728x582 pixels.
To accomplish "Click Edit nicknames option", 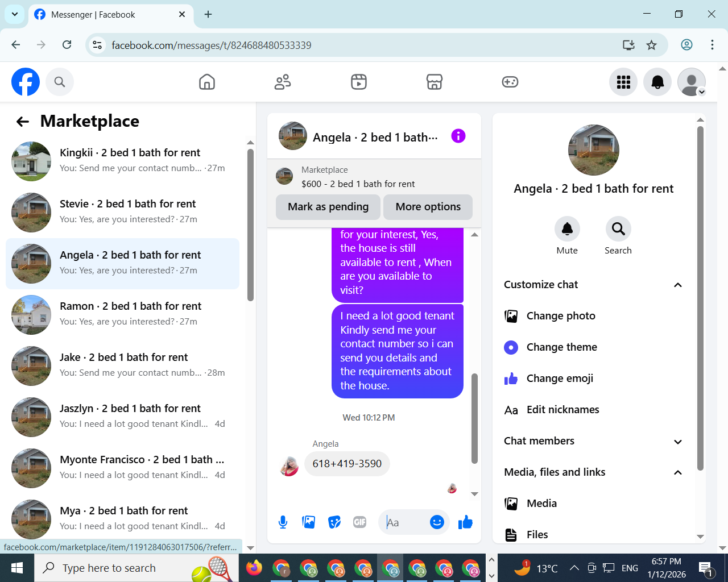I will [x=593, y=410].
